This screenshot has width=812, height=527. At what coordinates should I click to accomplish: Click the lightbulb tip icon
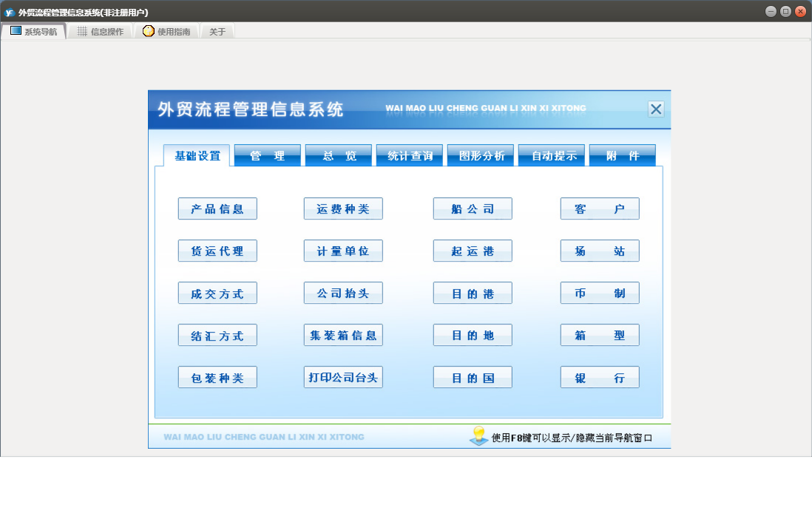click(479, 435)
